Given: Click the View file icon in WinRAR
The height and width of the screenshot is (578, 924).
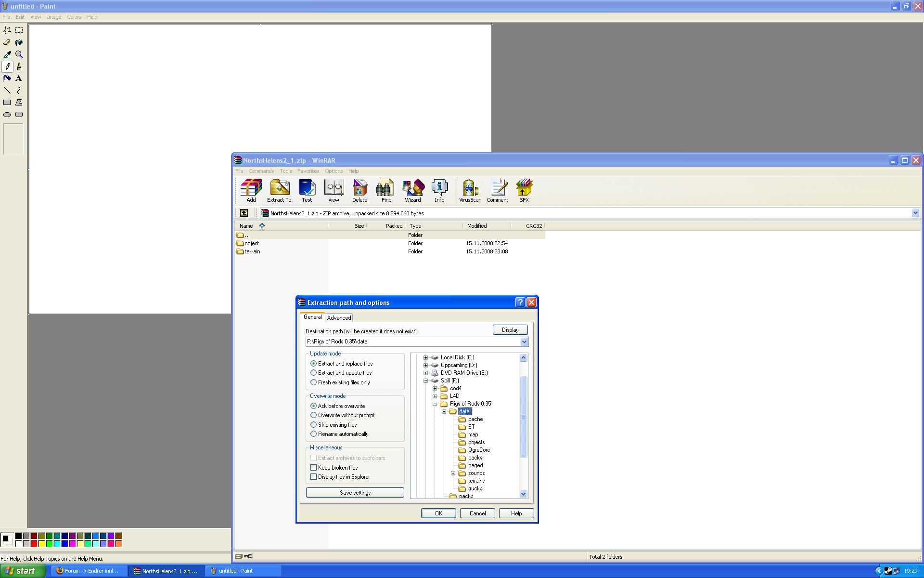Looking at the screenshot, I should [334, 190].
